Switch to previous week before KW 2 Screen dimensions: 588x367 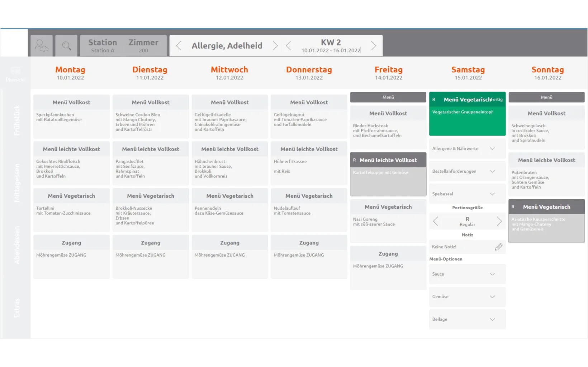click(289, 46)
